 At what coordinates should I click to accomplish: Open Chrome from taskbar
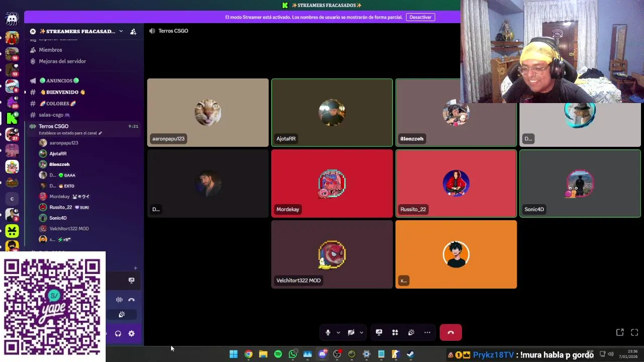(248, 354)
